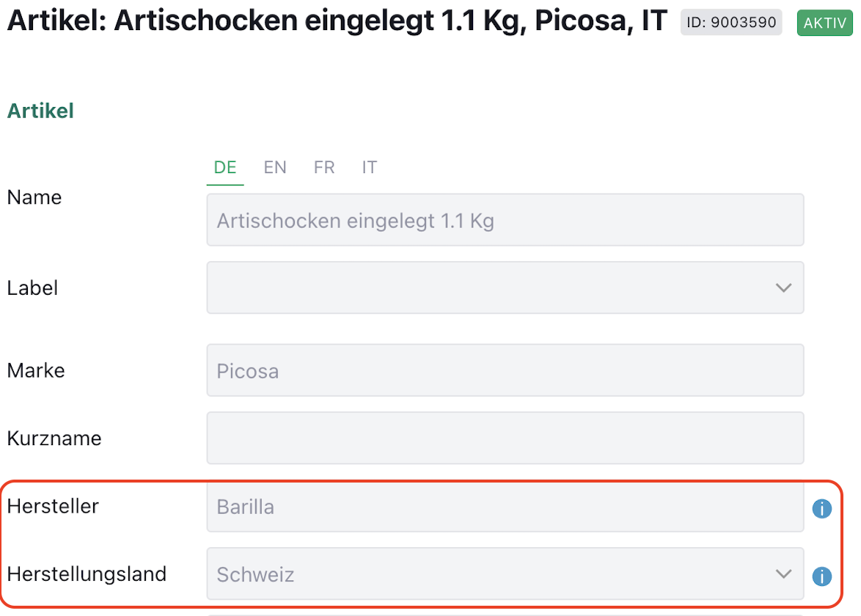Screen dimensions: 861x616
Task: Click the Artikel page title text
Action: tap(337, 22)
